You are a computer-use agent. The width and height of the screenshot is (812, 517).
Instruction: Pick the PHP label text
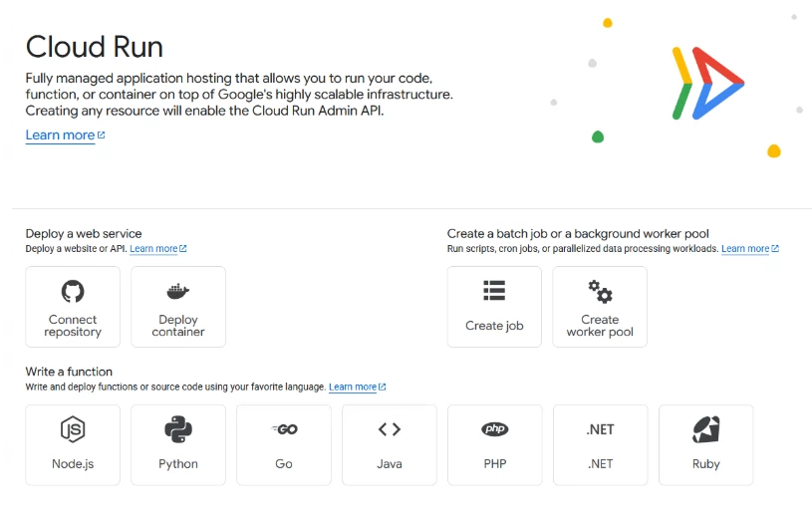coord(495,463)
